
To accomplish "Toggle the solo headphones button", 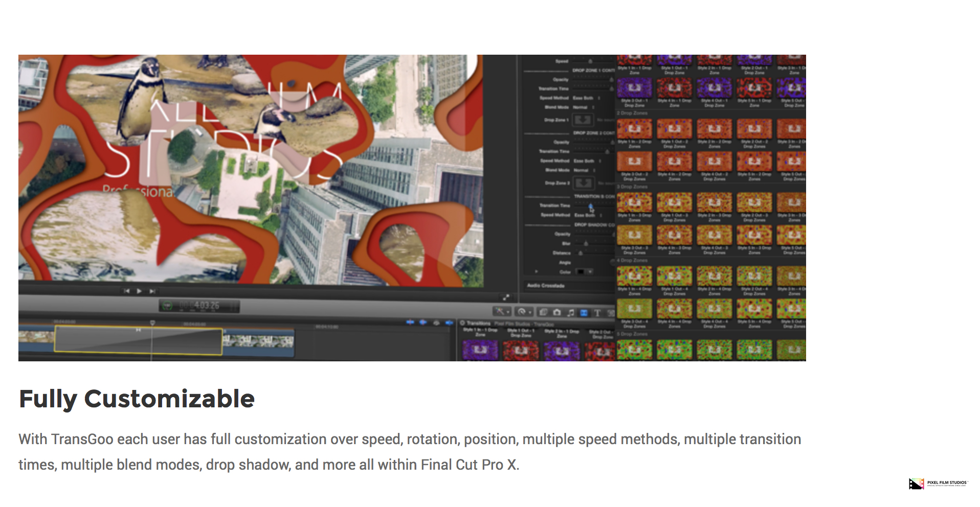I will [436, 322].
